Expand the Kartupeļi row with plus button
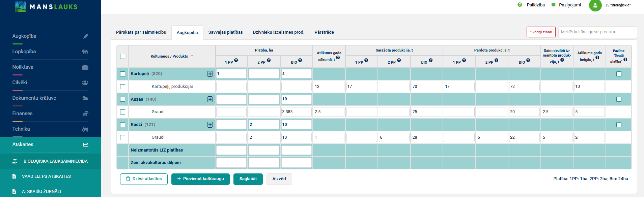This screenshot has width=644, height=197. pos(210,74)
